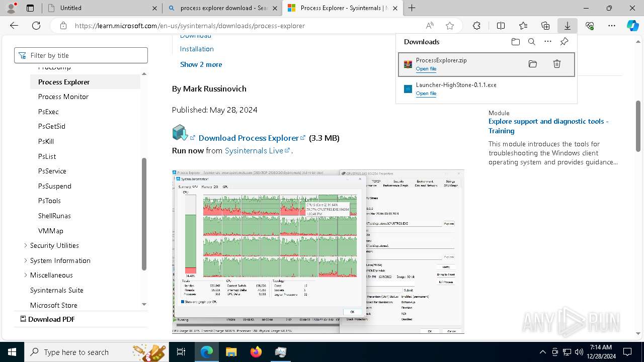Open tab actions menu icon

pos(30,8)
